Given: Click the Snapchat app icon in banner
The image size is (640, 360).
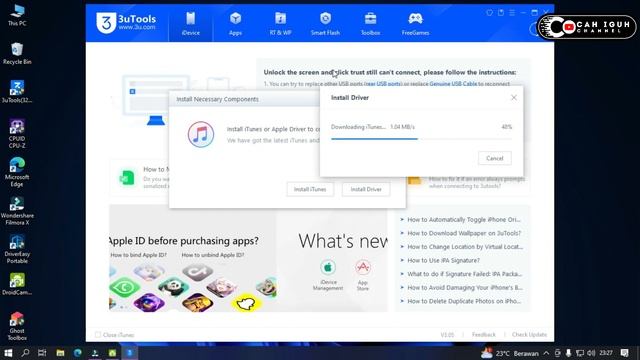Looking at the screenshot, I should point(246,303).
